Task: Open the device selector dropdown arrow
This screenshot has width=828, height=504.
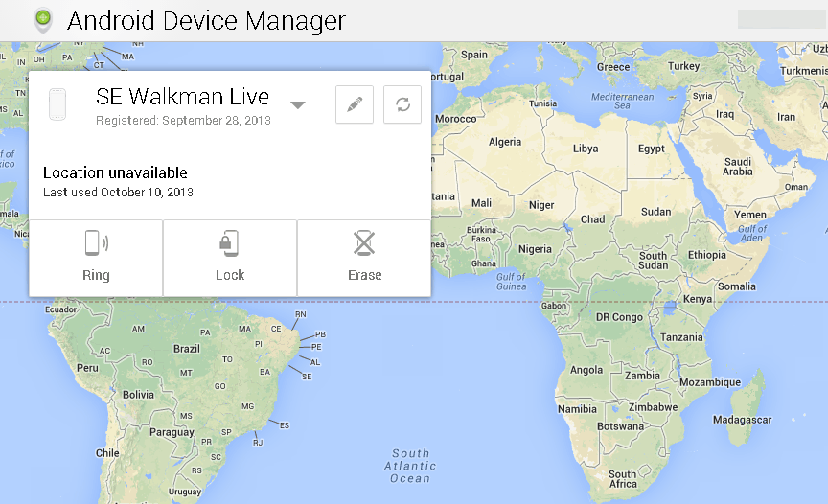Action: click(x=298, y=105)
